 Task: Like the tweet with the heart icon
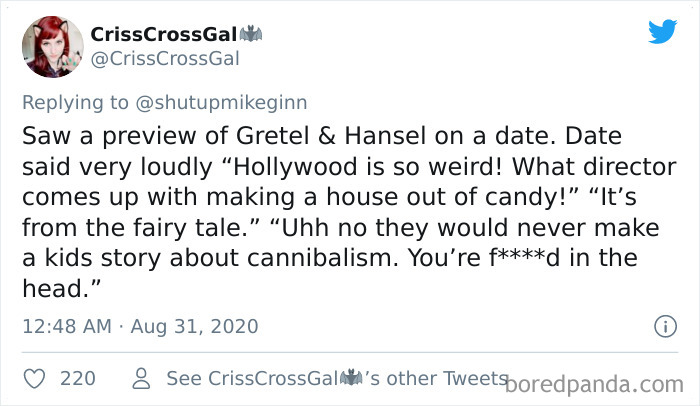pyautogui.click(x=34, y=378)
